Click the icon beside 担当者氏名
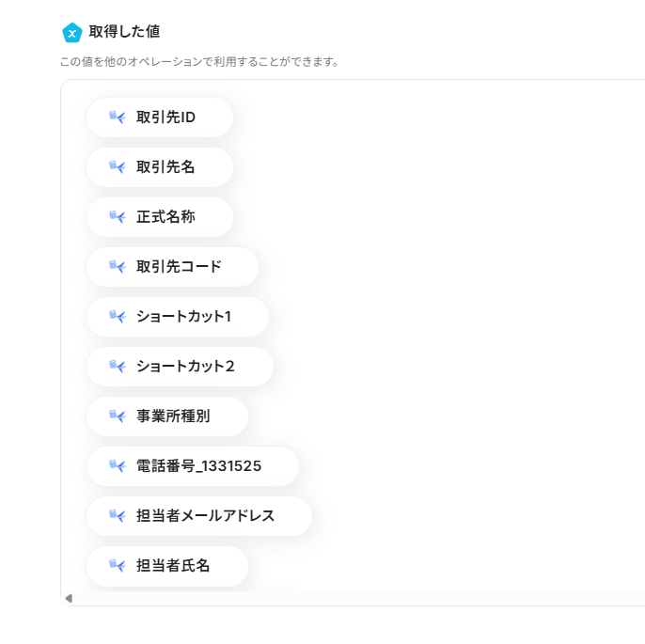 [118, 565]
